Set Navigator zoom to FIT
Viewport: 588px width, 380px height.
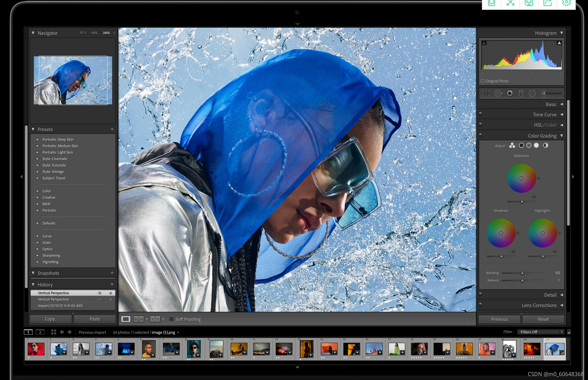[82, 33]
